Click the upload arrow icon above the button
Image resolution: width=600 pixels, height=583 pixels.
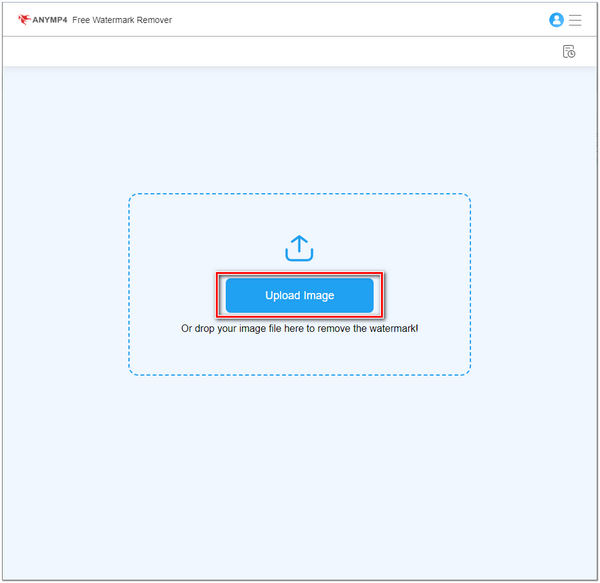pyautogui.click(x=299, y=248)
